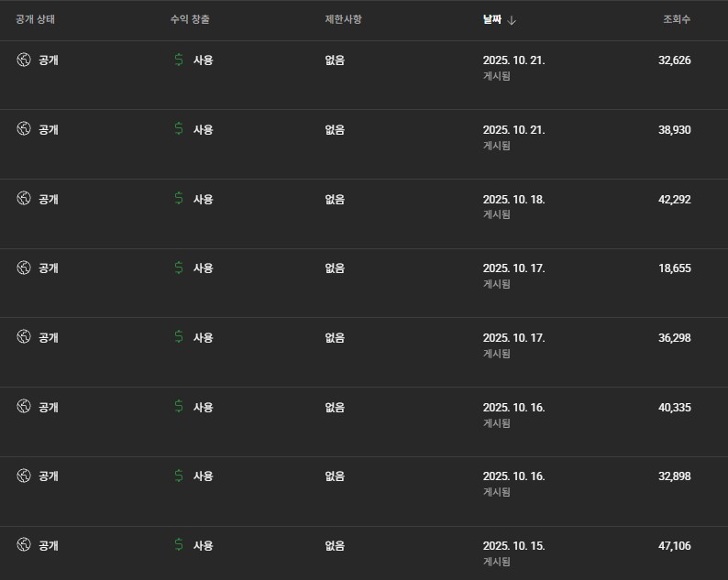Click the dollar icon in the 47,106 views row
Viewport: 728px width, 580px height.
(179, 545)
